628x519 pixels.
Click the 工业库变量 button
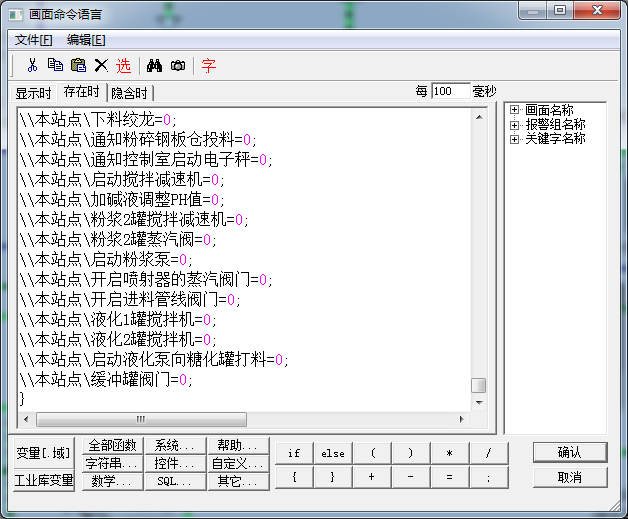pos(44,480)
